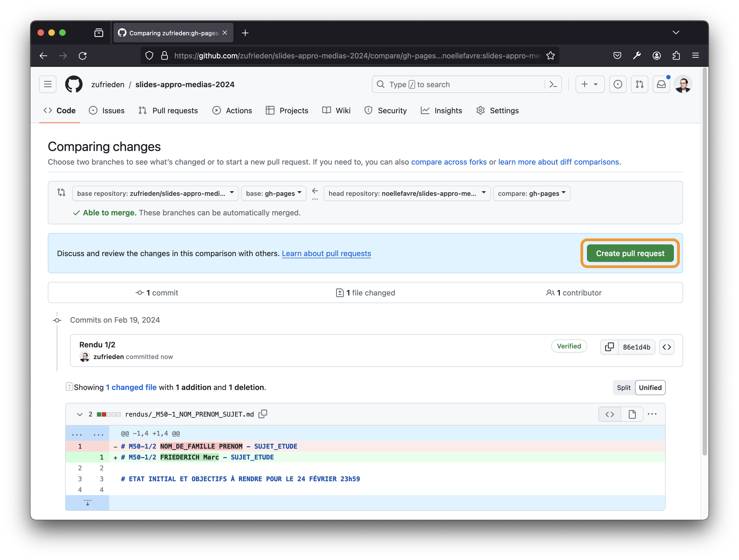Show the source diff view
The image size is (739, 560).
click(x=610, y=414)
